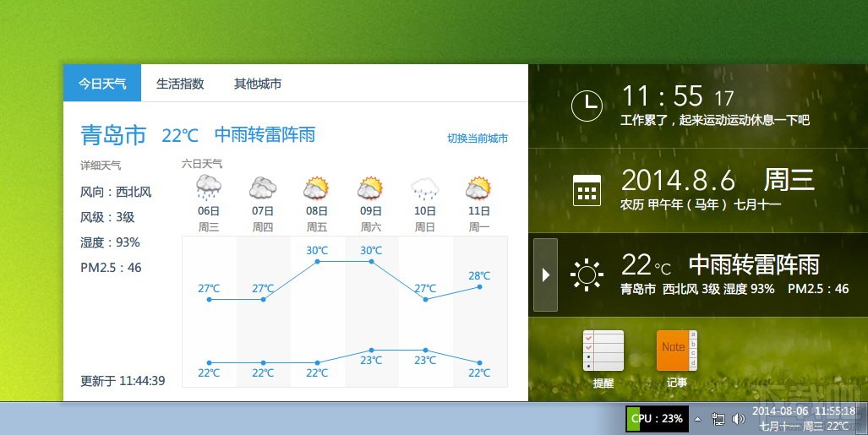Open the network tray icon
This screenshot has width=868, height=435.
[x=718, y=419]
